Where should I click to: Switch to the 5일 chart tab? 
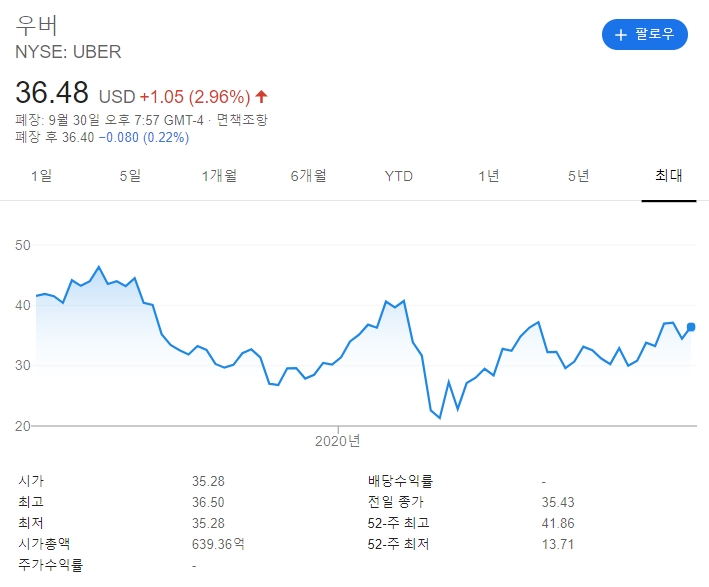point(130,175)
